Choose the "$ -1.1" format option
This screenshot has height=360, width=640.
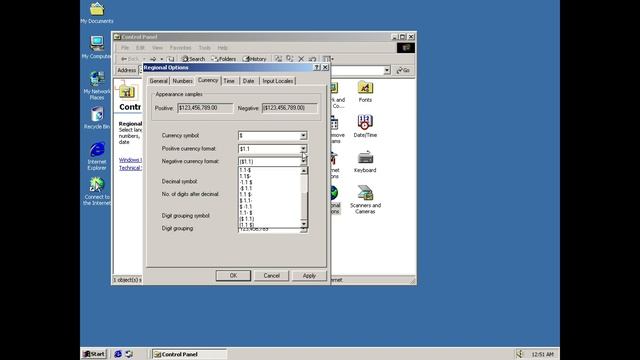coord(246,207)
